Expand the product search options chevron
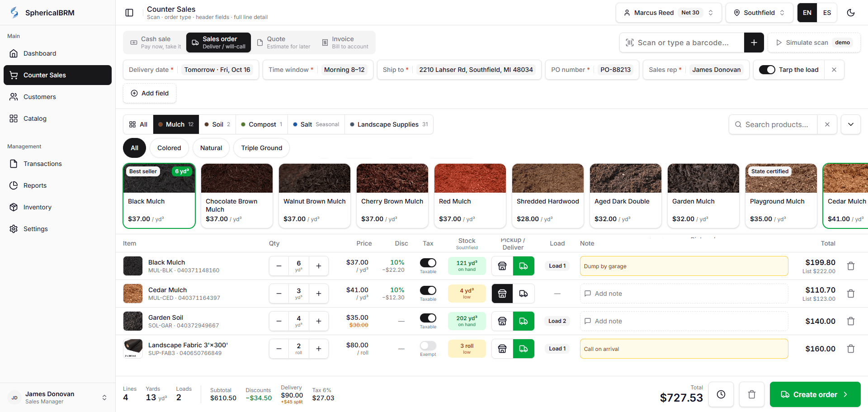The width and height of the screenshot is (868, 412). point(851,124)
